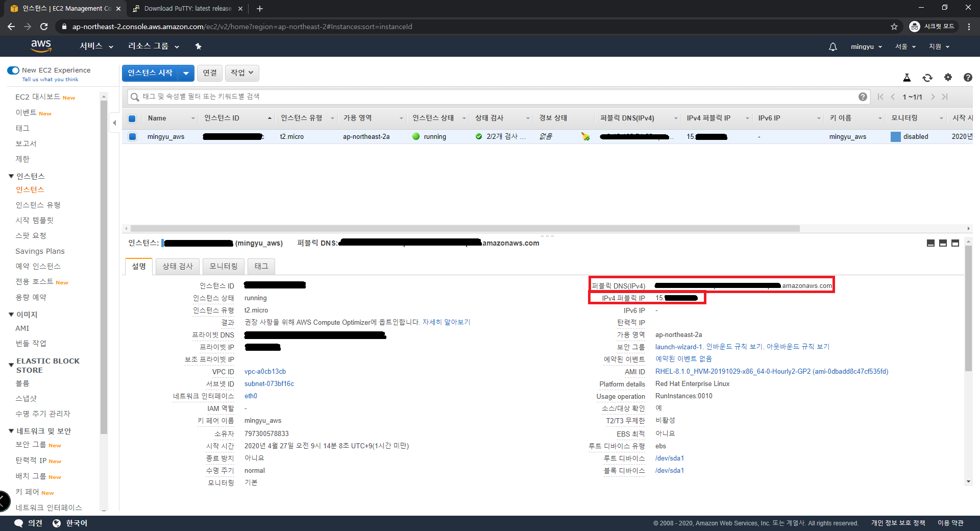Uncheck the mingyu_aws instance checkbox
Screen dimensions: 980x531
(x=132, y=136)
